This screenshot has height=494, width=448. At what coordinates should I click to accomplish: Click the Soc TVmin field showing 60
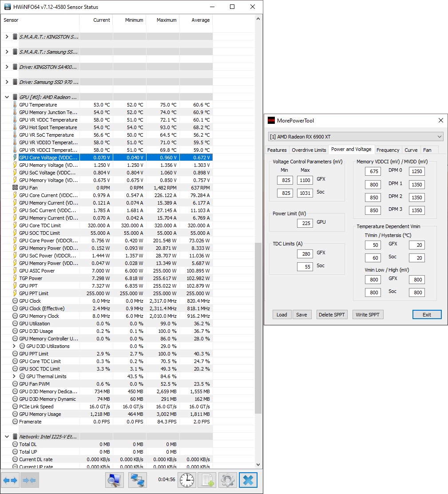click(x=373, y=258)
